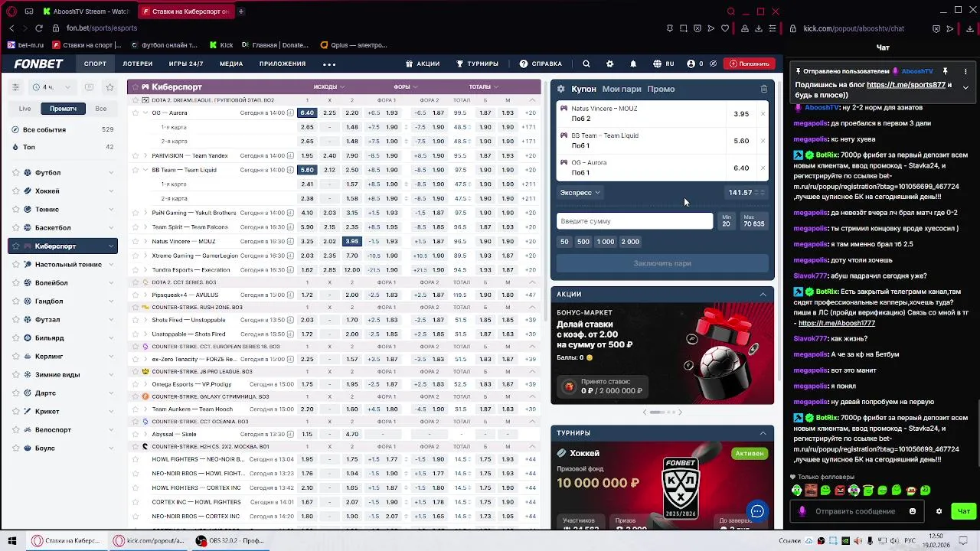Toggle star for Киберспорт section header
Image resolution: width=980 pixels, height=551 pixels.
click(134, 87)
